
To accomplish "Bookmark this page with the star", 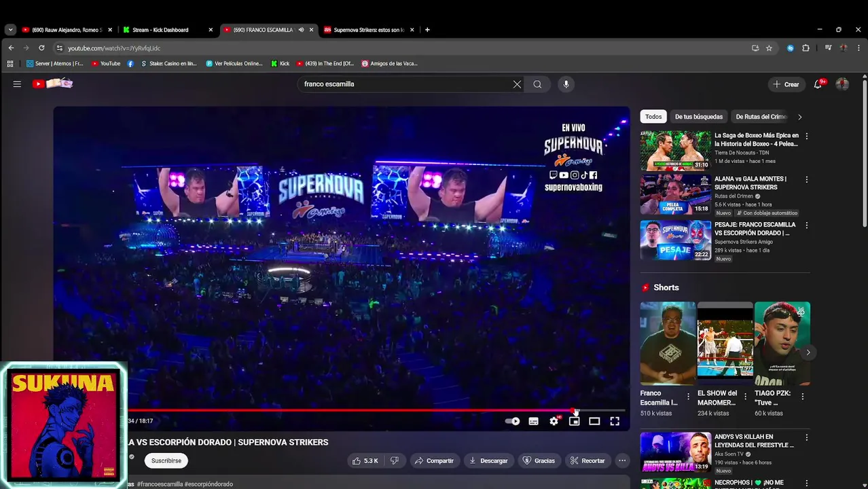I will [x=769, y=48].
